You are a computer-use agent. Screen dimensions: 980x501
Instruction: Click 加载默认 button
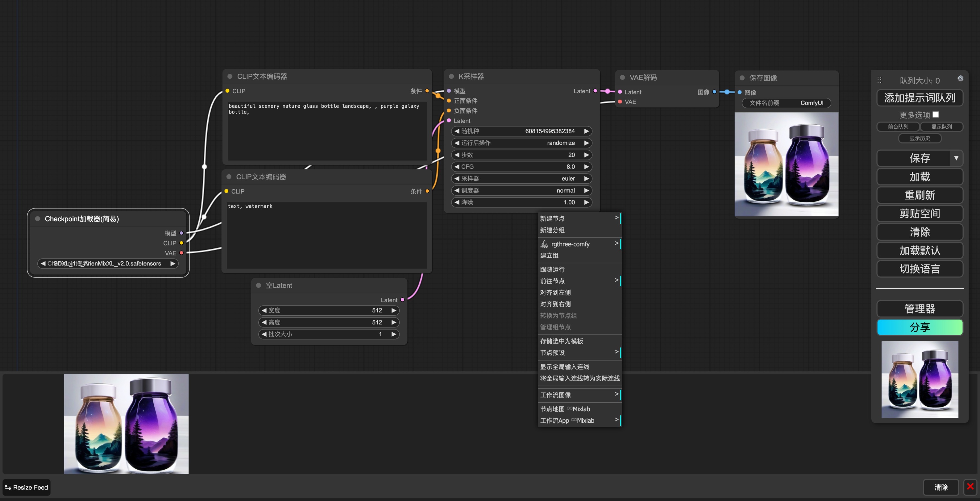click(x=920, y=250)
